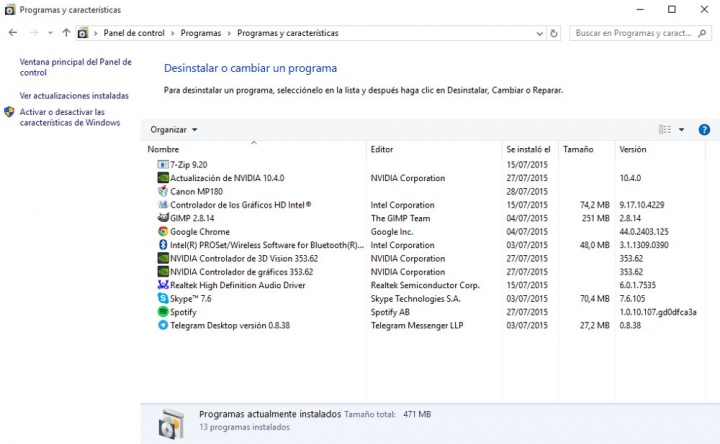Open Ver actualizaciones instaladas link
720x444 pixels.
pos(74,96)
